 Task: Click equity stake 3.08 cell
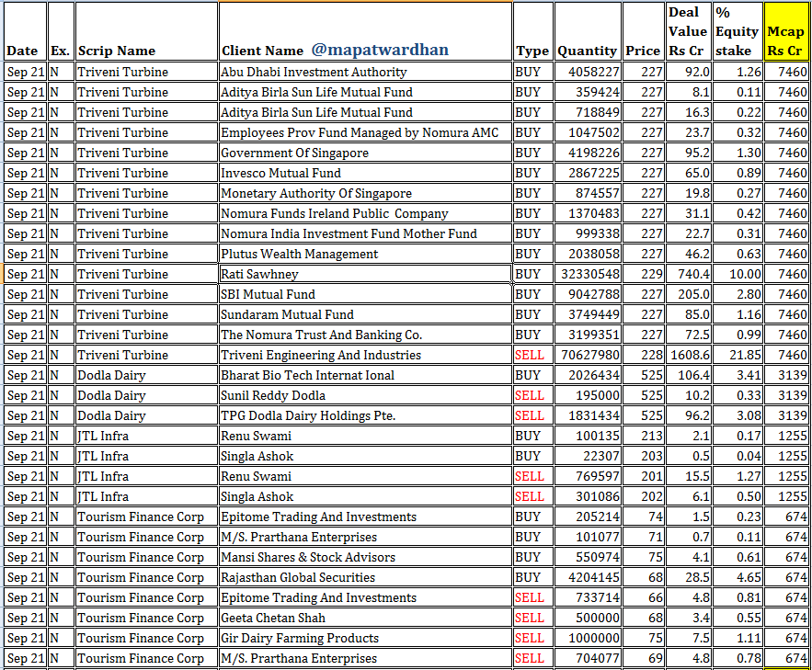tap(738, 414)
